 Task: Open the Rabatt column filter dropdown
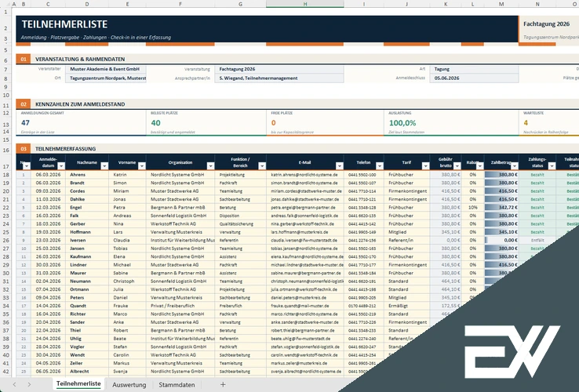pyautogui.click(x=479, y=166)
